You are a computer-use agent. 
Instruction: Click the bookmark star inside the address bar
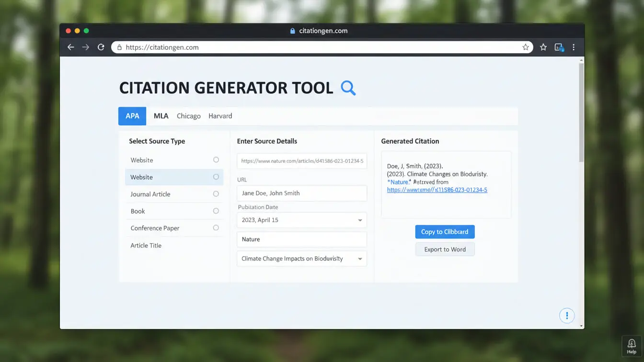tap(526, 47)
